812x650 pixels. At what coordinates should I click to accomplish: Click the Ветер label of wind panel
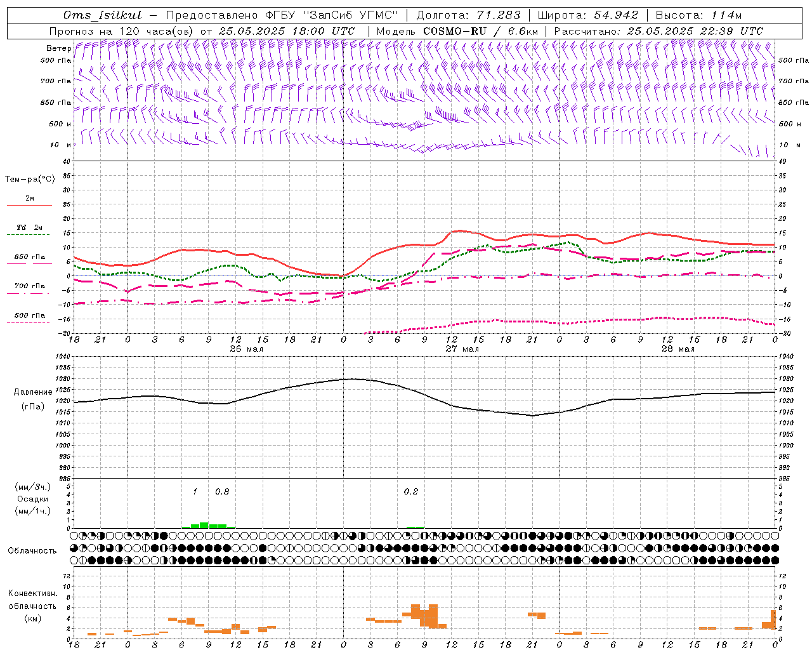58,48
